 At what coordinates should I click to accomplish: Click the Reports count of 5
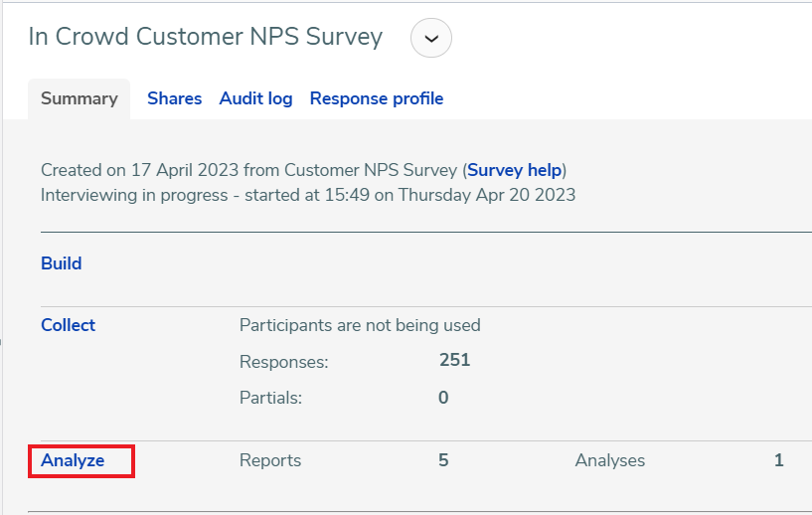point(443,460)
